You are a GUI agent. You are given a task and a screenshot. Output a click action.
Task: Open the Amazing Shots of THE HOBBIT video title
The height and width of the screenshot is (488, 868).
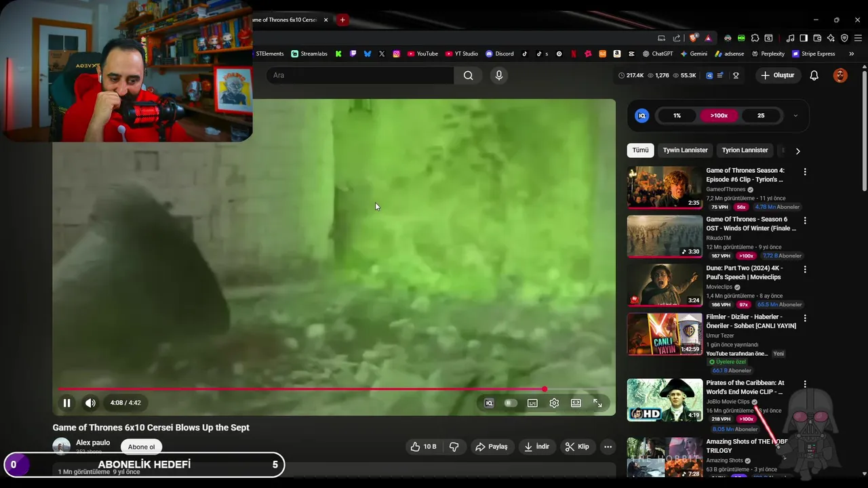click(746, 446)
